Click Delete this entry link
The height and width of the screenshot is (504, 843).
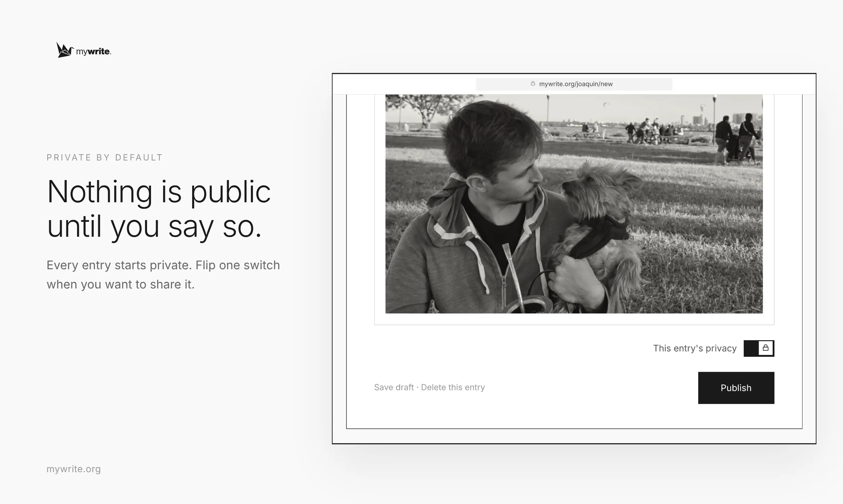(453, 387)
